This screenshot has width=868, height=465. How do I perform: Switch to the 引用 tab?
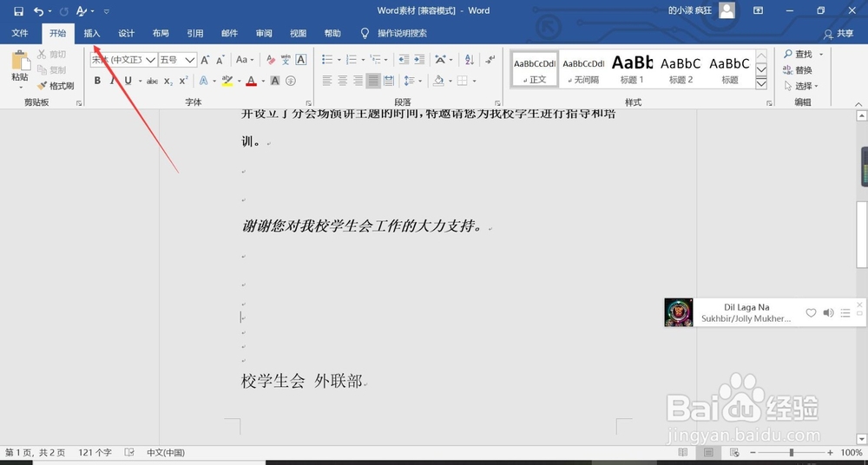[x=194, y=33]
